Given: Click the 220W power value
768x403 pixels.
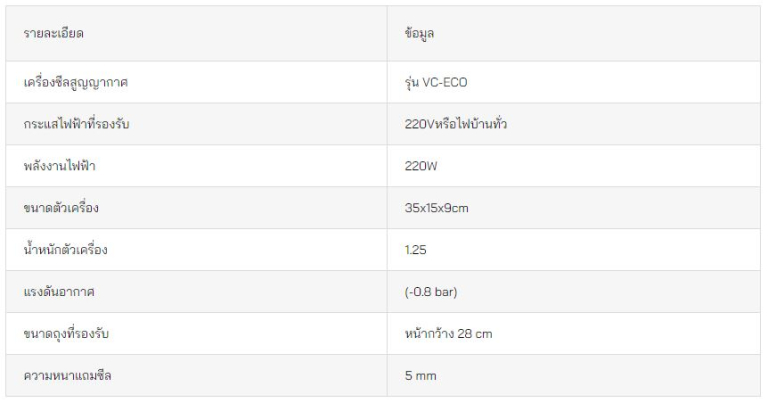Looking at the screenshot, I should click(x=421, y=166).
